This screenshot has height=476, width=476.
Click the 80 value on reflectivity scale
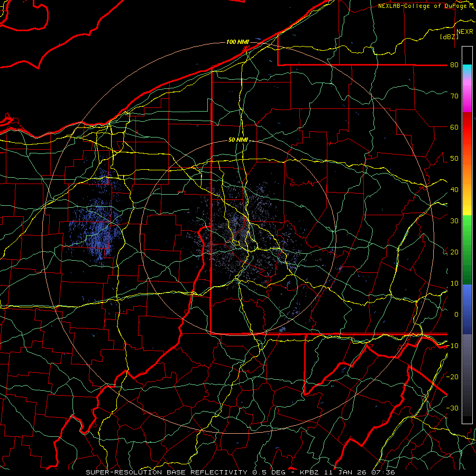click(x=454, y=65)
